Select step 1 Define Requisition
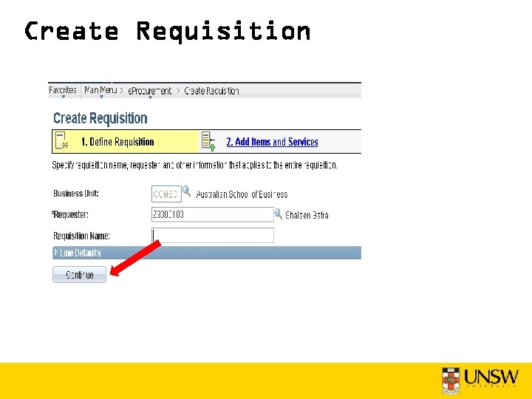 click(117, 141)
